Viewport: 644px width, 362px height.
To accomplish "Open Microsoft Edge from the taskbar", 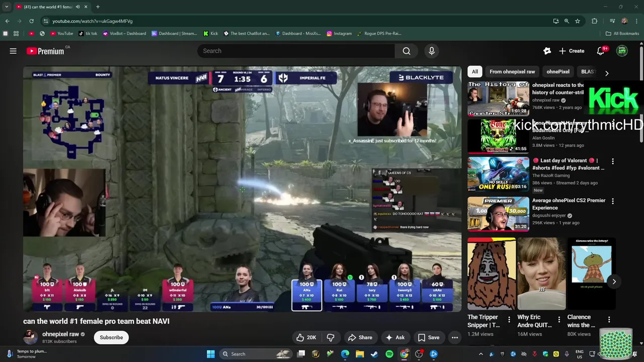I will [x=345, y=354].
